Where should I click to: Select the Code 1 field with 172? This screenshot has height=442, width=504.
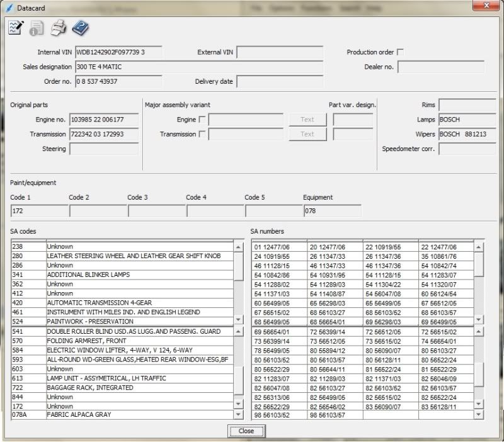(40, 211)
